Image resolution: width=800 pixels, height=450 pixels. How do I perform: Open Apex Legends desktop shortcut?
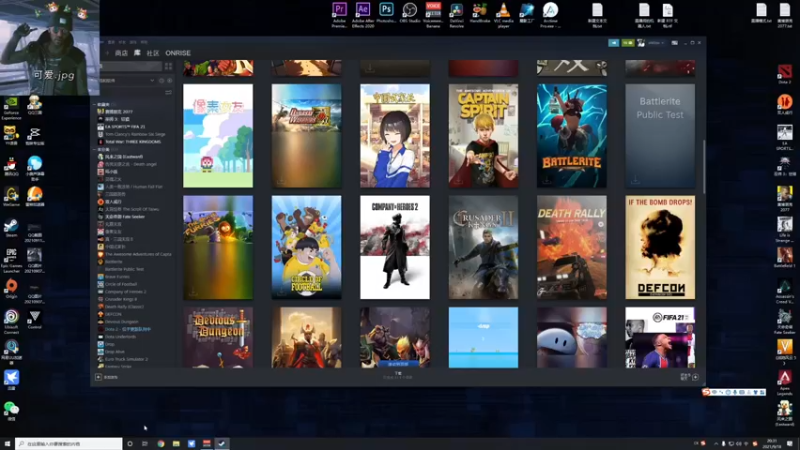[x=785, y=383]
